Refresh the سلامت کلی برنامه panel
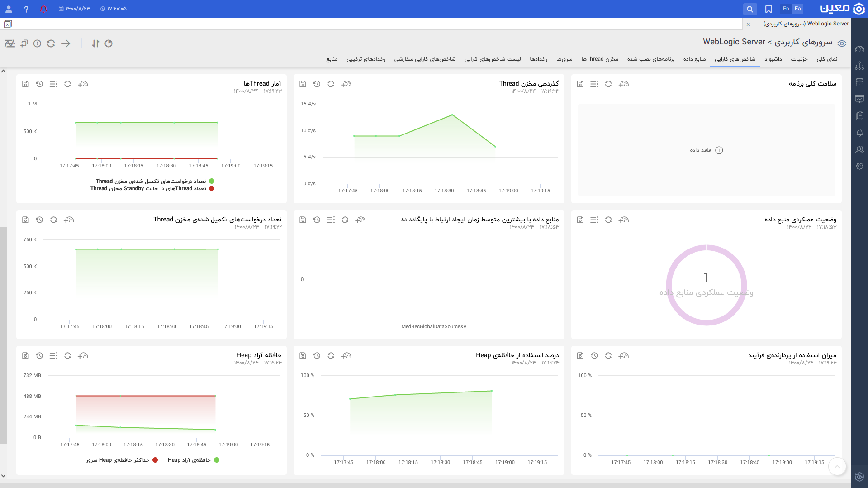868x488 pixels. pos(608,84)
